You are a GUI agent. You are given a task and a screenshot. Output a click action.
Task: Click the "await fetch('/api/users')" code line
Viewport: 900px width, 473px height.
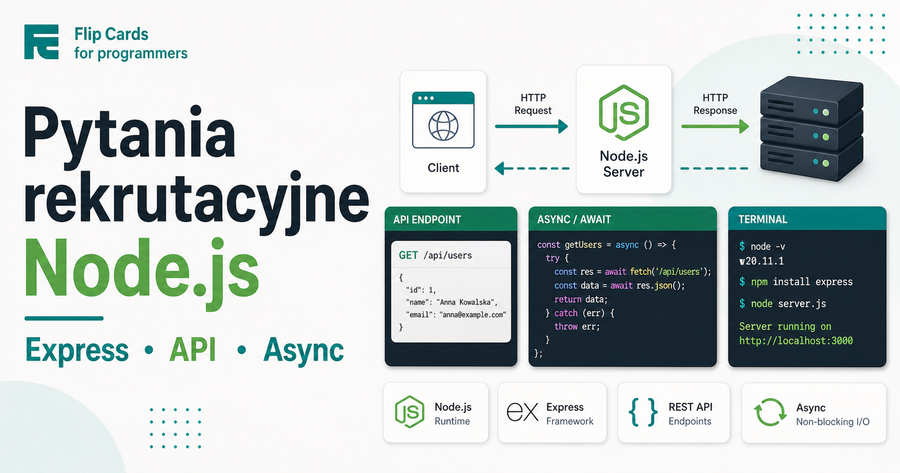pyautogui.click(x=633, y=272)
